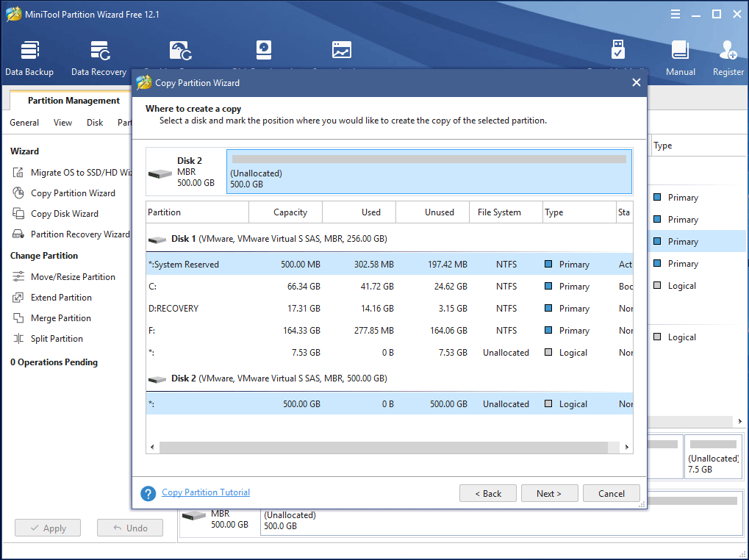The height and width of the screenshot is (560, 749).
Task: Open the Manual from toolbar
Action: (680, 58)
